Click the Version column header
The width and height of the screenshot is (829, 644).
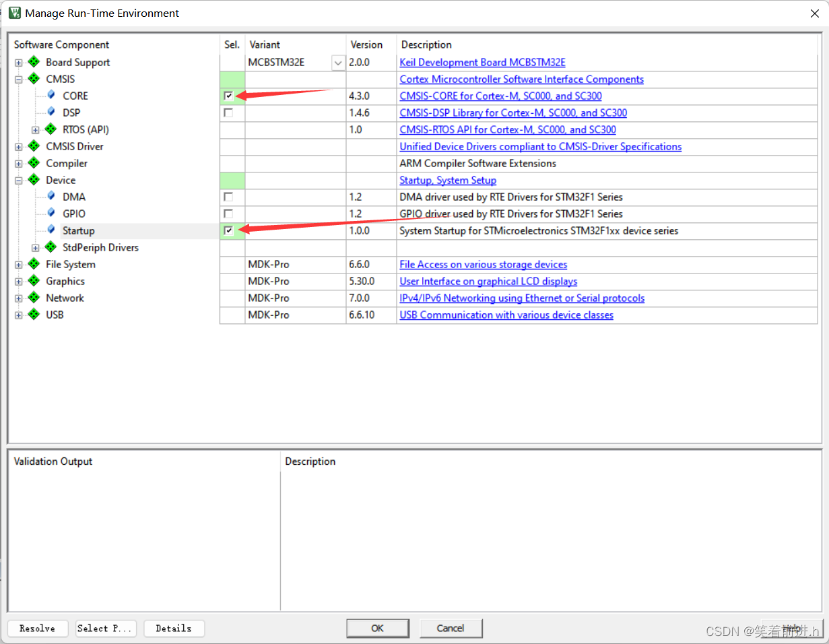(x=366, y=44)
